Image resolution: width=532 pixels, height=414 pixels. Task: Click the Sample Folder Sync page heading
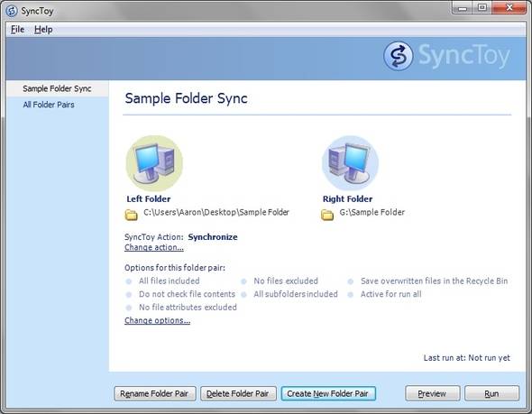coord(186,98)
